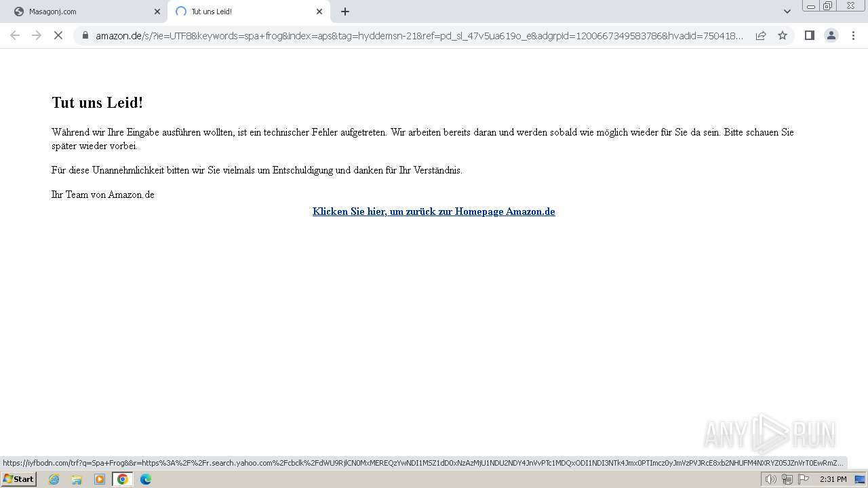Viewport: 868px width, 488px height.
Task: Open File Explorer from taskbar
Action: 77,479
